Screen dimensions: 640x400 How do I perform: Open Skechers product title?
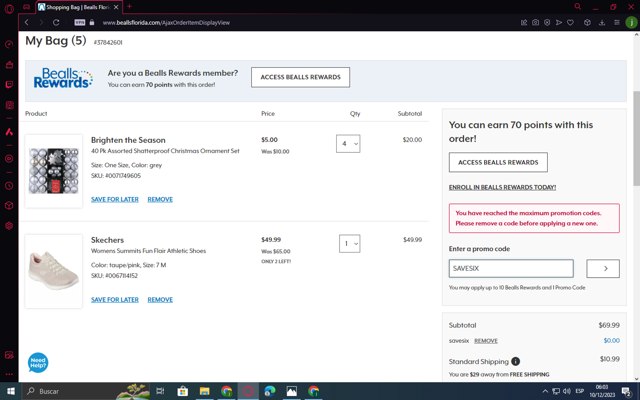click(107, 240)
